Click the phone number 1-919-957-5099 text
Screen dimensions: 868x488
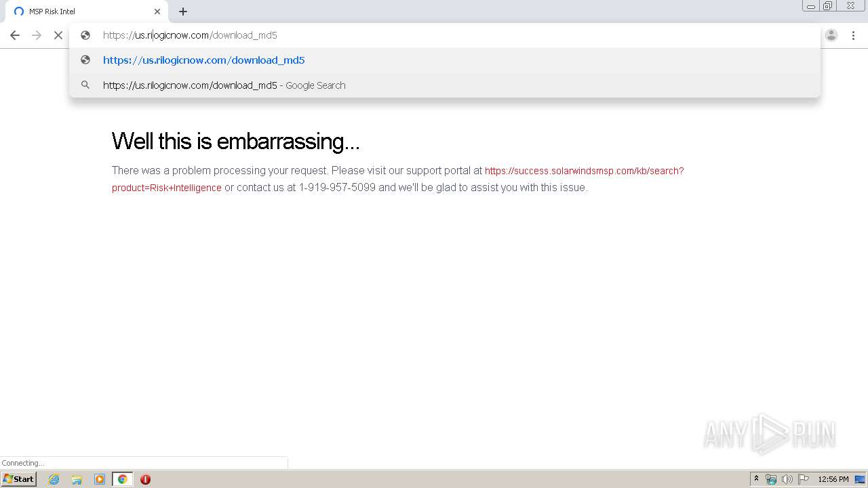(x=337, y=188)
